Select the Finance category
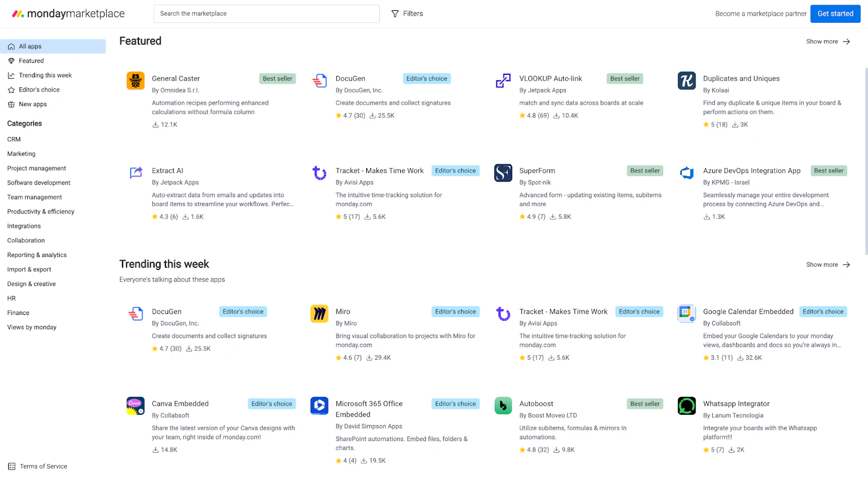This screenshot has height=489, width=868. 18,313
